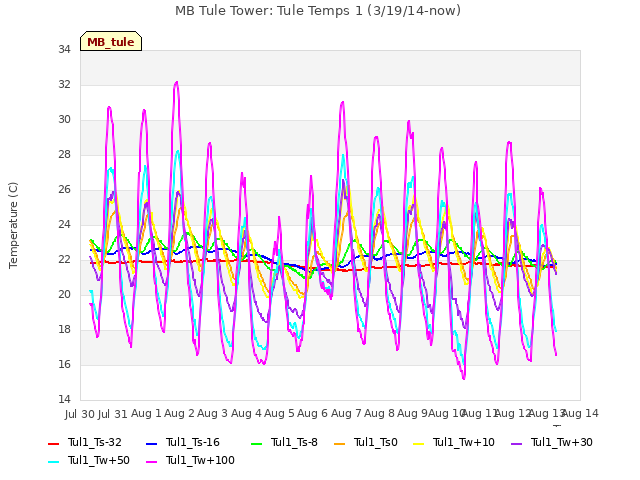Click the Aug 6 date label
This screenshot has height=480, width=640.
tap(313, 414)
